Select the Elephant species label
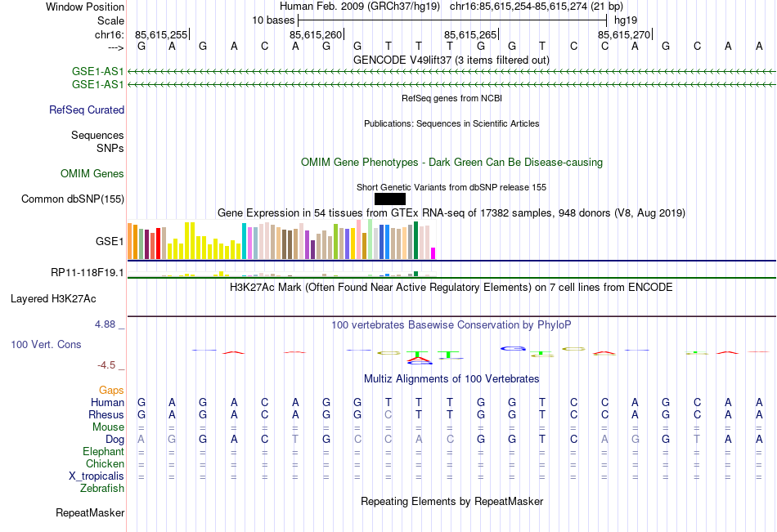Viewport: 777px width, 532px height. coord(104,452)
